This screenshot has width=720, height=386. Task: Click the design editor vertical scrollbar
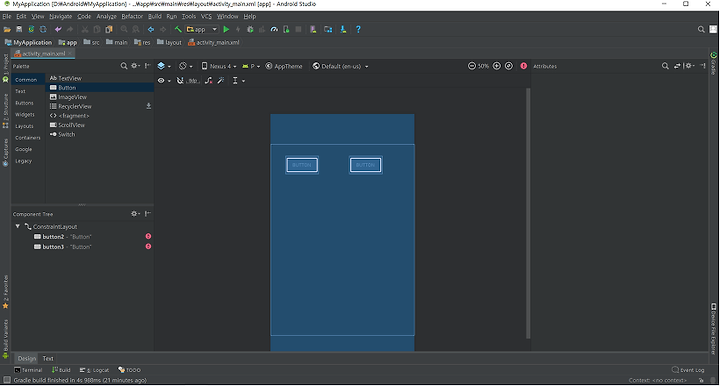pos(528,213)
